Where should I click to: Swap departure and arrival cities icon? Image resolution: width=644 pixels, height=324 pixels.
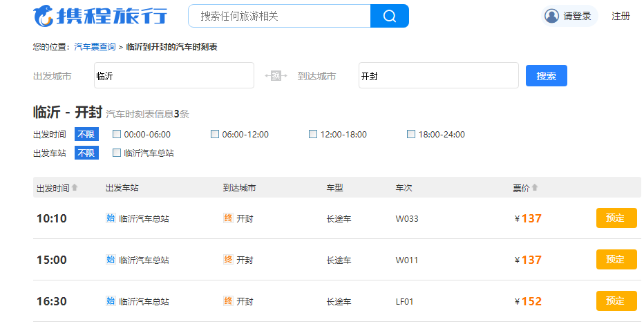[276, 76]
